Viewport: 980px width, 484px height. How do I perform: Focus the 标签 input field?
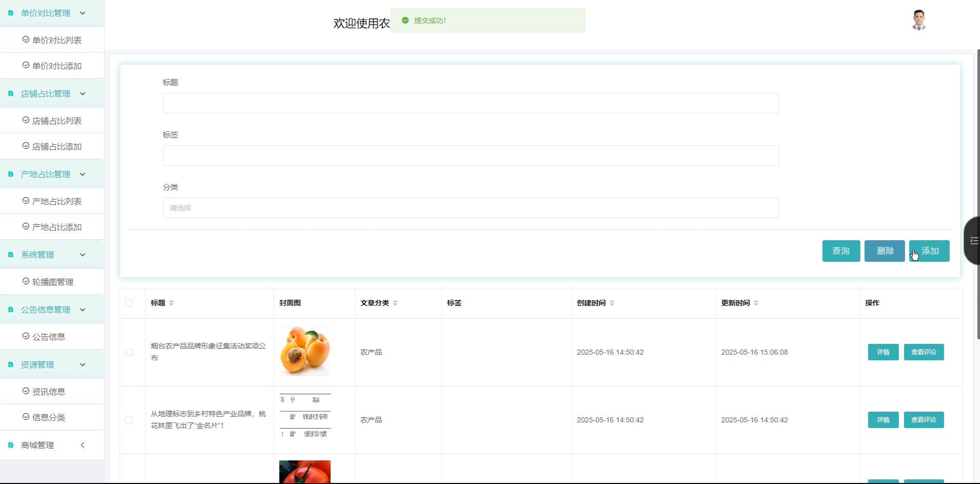471,156
